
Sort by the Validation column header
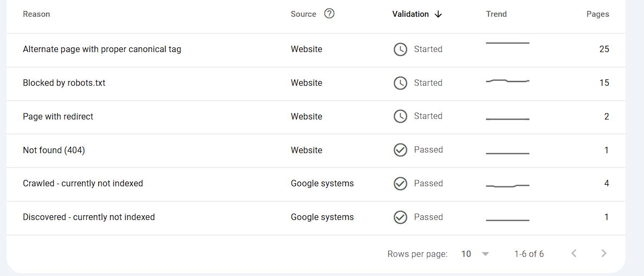click(x=411, y=14)
